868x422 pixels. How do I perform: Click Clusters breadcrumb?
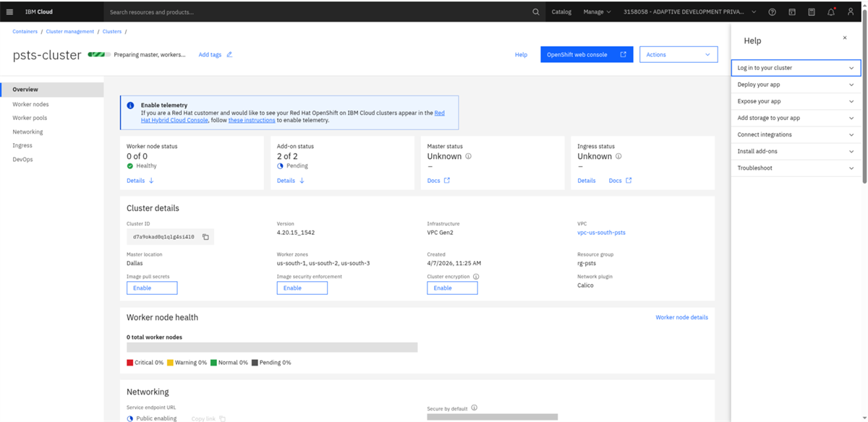[112, 32]
